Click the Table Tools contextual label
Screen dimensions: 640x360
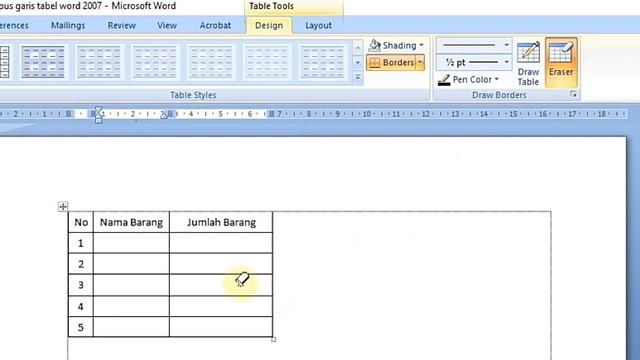tap(271, 6)
